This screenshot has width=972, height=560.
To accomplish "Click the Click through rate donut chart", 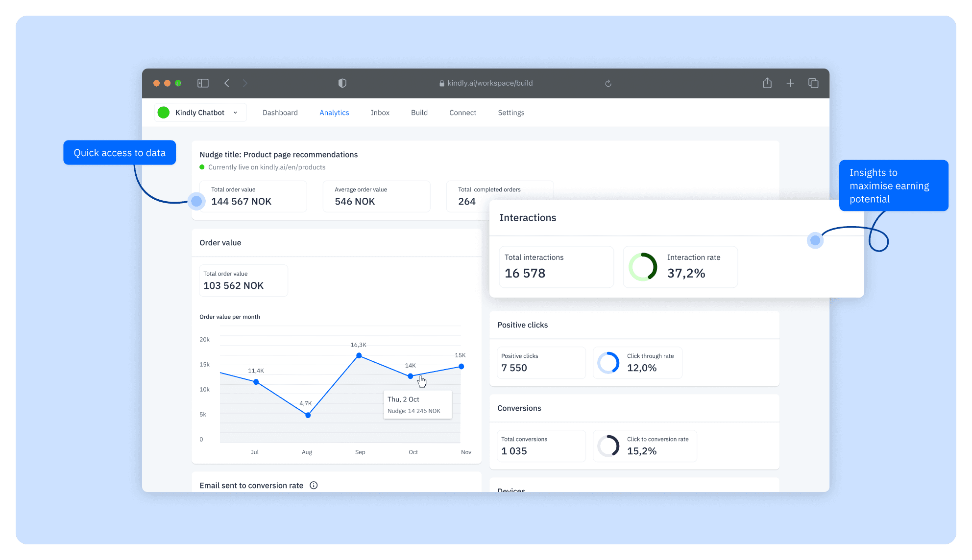I will coord(608,363).
